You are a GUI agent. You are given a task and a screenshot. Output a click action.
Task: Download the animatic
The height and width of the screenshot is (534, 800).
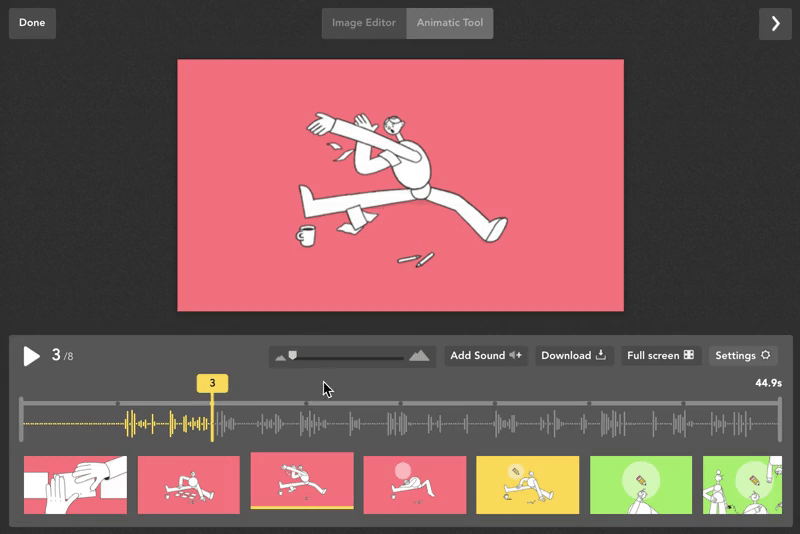click(574, 356)
